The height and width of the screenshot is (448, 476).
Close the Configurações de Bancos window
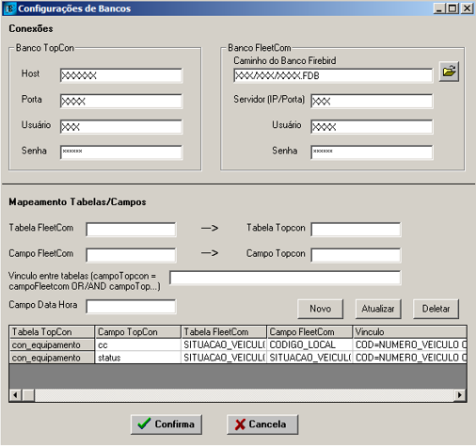pyautogui.click(x=467, y=8)
